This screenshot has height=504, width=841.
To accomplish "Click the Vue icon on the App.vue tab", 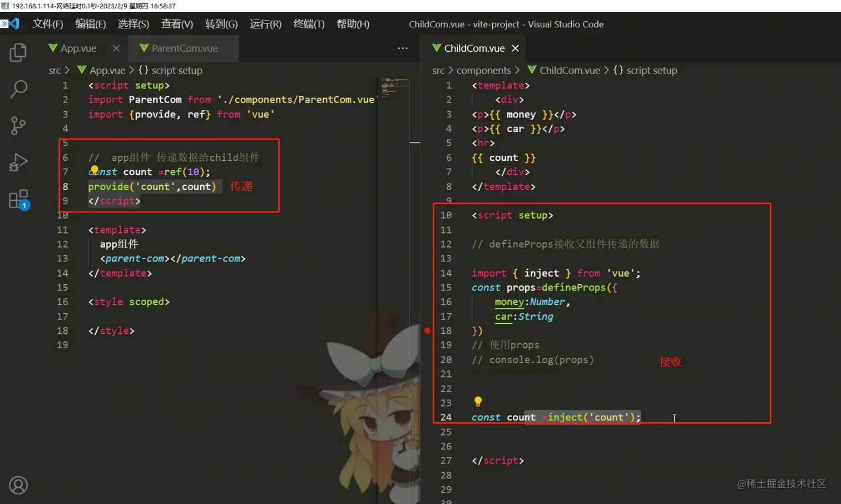I will (x=53, y=48).
